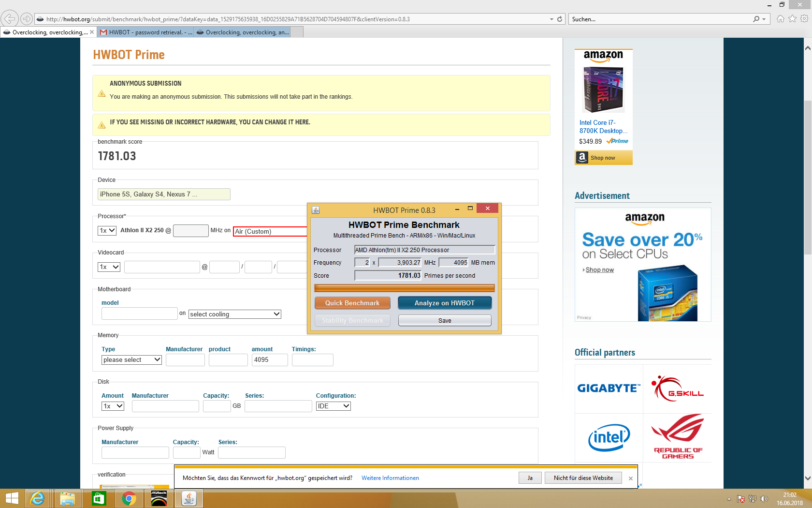Click Ja to save password

point(530,478)
